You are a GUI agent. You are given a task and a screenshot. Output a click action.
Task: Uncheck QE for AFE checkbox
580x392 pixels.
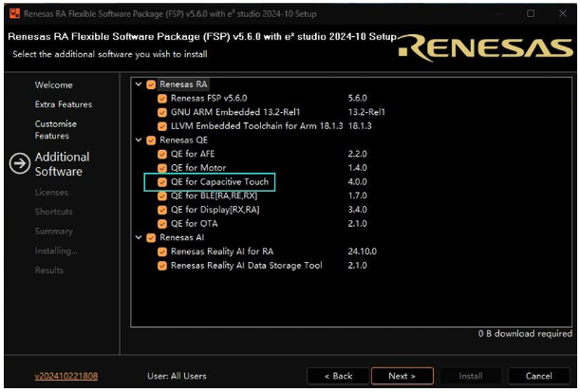(x=162, y=154)
